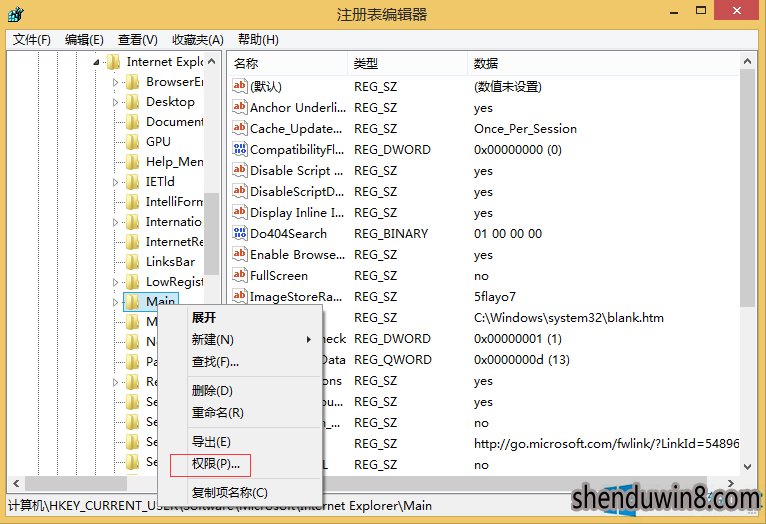Click the Main folder icon
Image resolution: width=766 pixels, height=524 pixels.
point(132,302)
